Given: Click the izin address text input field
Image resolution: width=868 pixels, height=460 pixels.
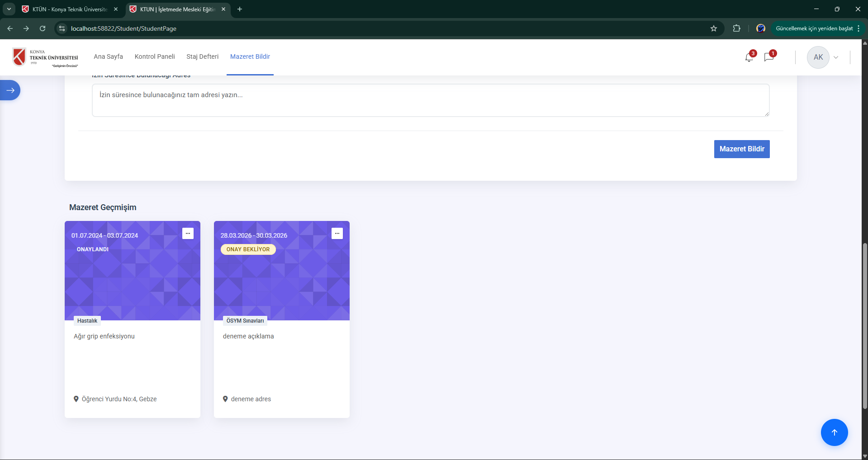Looking at the screenshot, I should (x=430, y=100).
